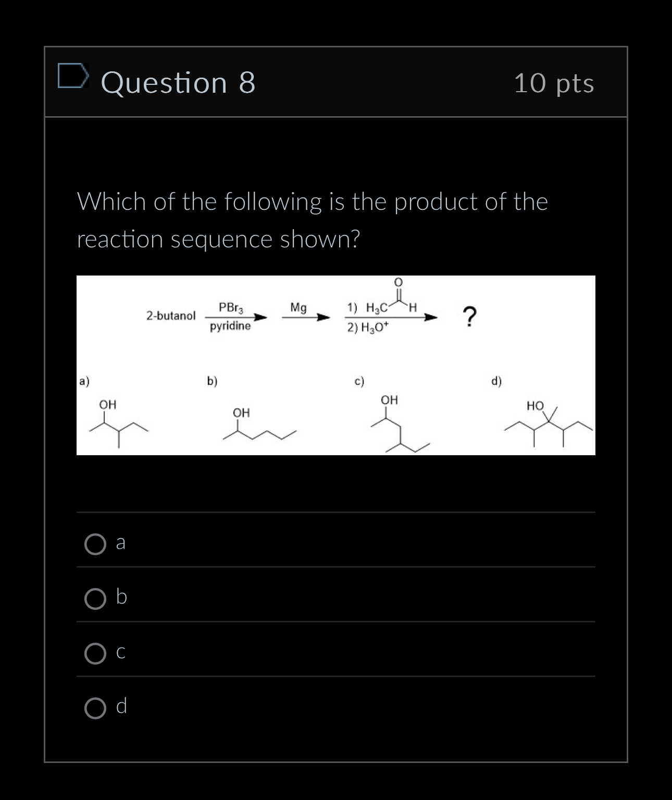Screen dimensions: 672x800
Task: Select the answer option letter d text
Action: click(x=121, y=707)
